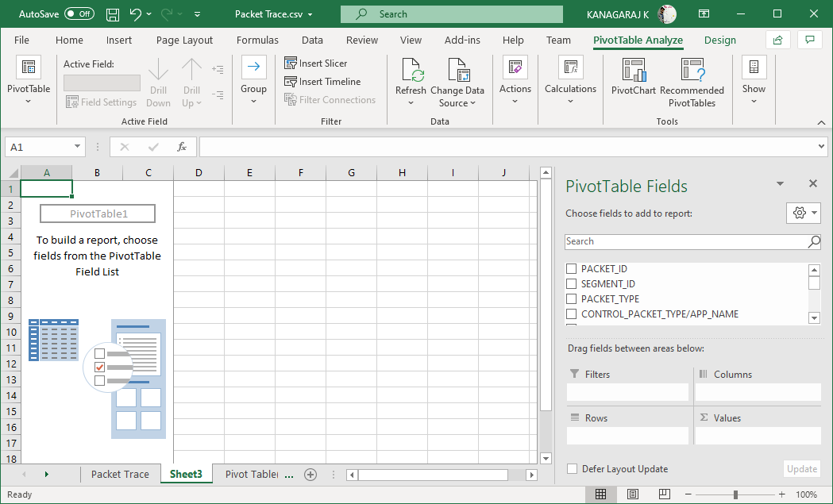Open the PivotTable options button
Image resolution: width=833 pixels, height=504 pixels.
coord(29,79)
